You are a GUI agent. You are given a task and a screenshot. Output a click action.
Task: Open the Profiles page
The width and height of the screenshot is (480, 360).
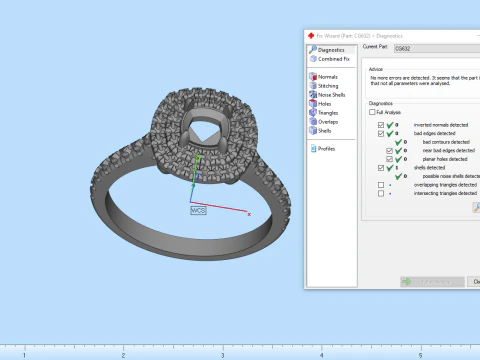click(323, 149)
